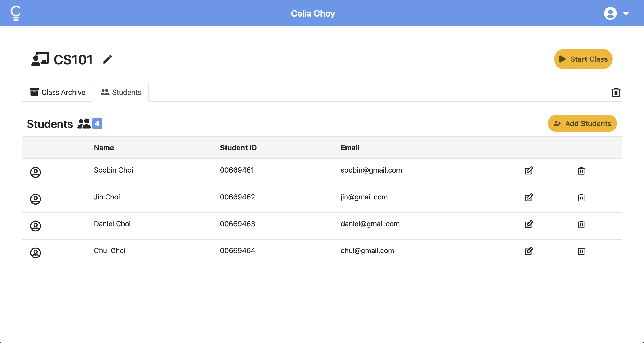
Task: Edit Jin Choi's student record
Action: click(528, 197)
